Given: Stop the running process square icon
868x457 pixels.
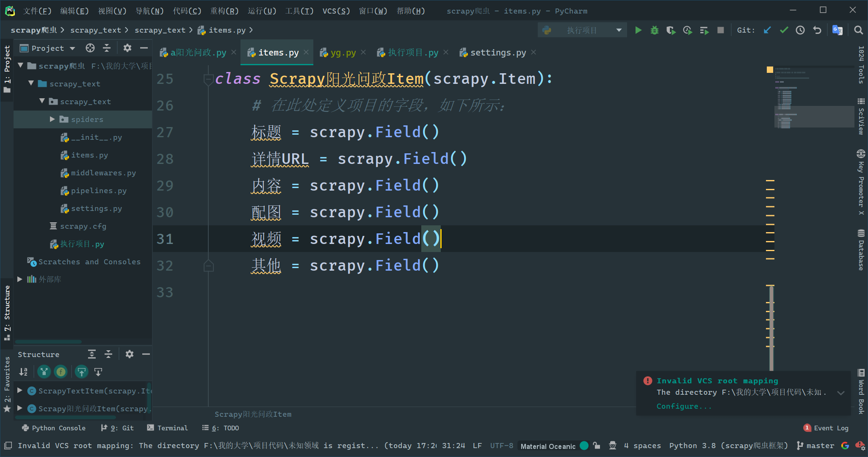Looking at the screenshot, I should tap(721, 30).
